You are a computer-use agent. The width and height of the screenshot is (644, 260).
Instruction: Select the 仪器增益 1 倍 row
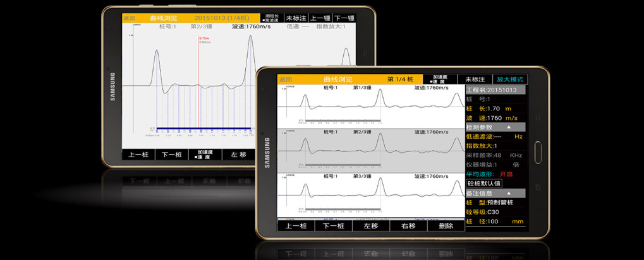[x=495, y=165]
